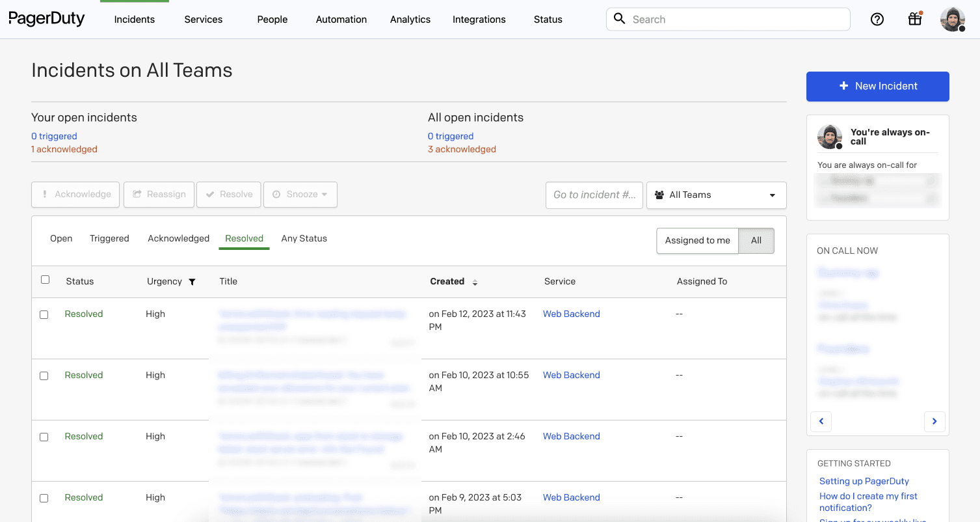Check the Feb 10 2:46 AM incident checkbox
Screen dimensions: 980x522
[44, 437]
